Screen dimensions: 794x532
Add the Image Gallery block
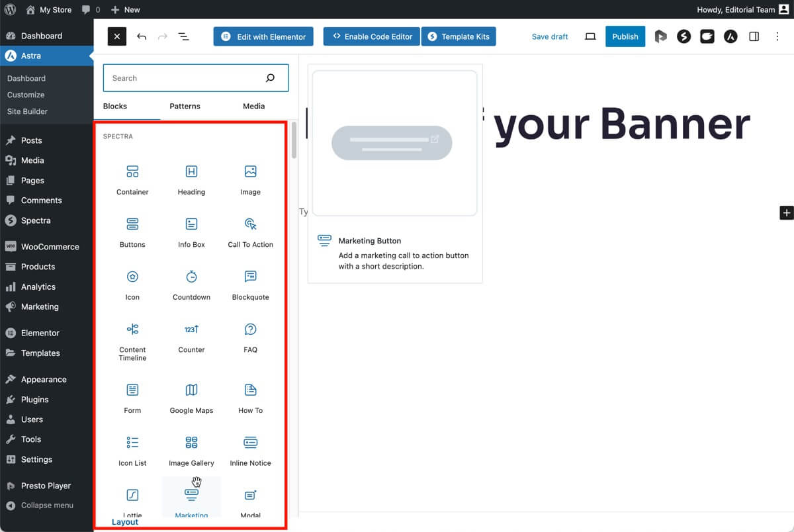click(191, 451)
